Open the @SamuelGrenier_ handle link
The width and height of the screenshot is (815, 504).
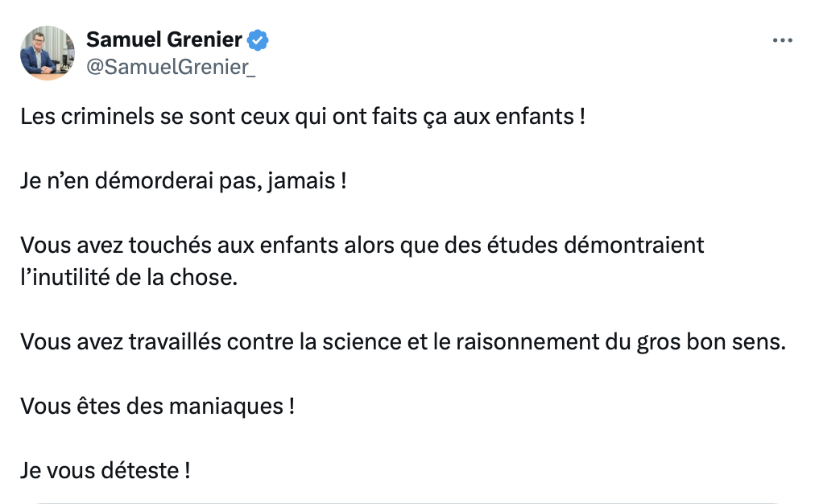coord(171,67)
